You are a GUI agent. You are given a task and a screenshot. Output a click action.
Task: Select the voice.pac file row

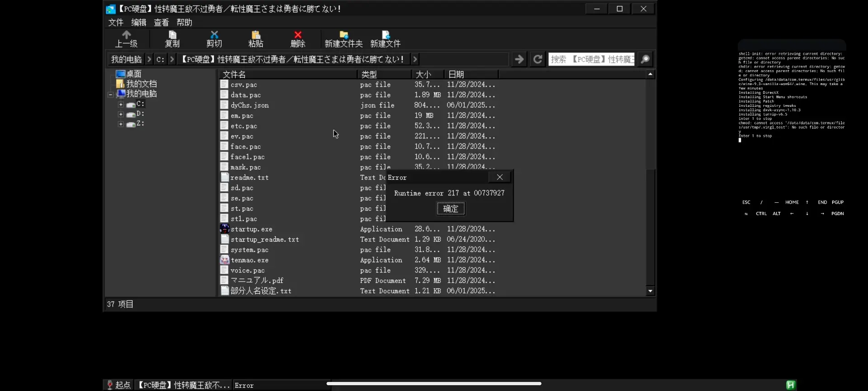coord(358,270)
